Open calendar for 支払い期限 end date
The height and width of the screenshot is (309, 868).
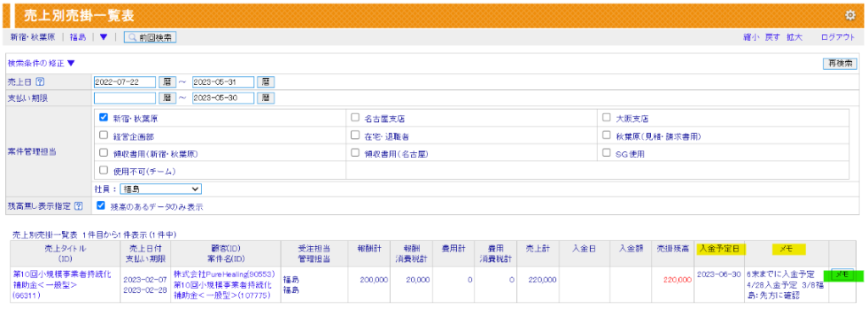(x=265, y=98)
